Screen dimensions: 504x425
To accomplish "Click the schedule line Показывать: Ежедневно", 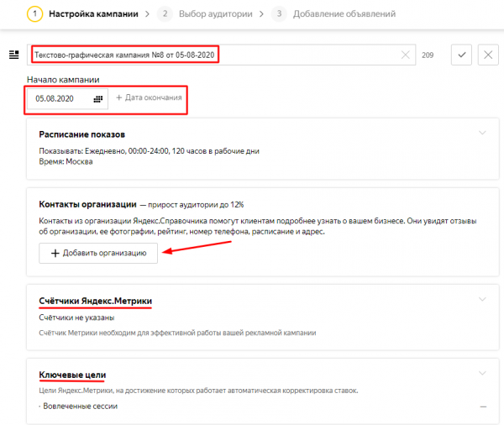I will (150, 151).
